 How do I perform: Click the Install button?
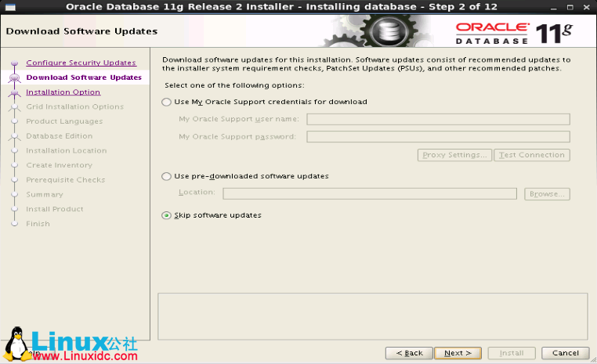[x=512, y=353]
